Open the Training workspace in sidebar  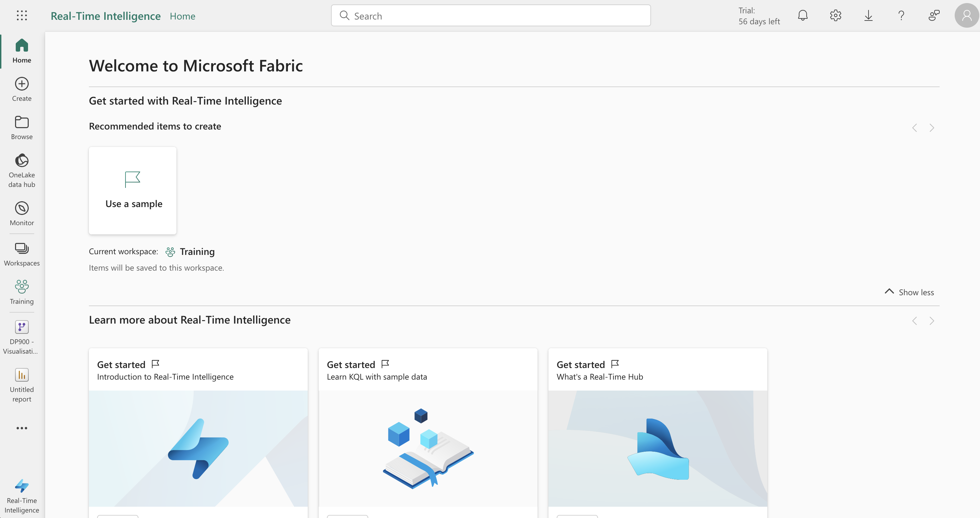(x=22, y=292)
